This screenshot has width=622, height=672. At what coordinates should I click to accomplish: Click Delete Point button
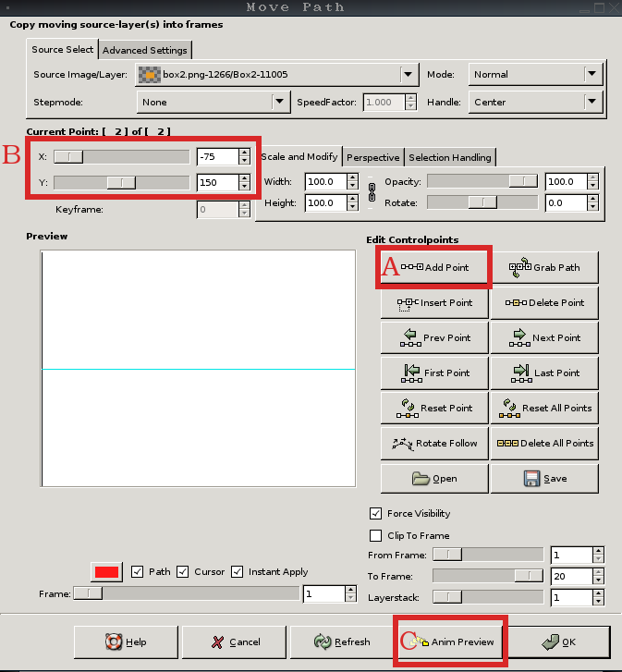click(544, 302)
